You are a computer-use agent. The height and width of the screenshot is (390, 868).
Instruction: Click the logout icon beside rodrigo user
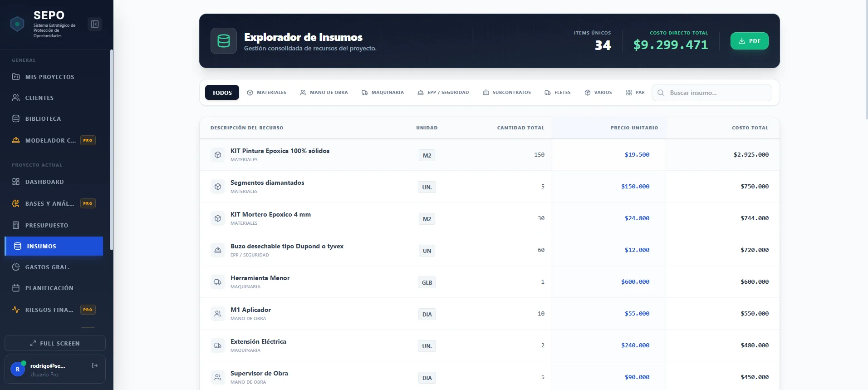point(95,365)
